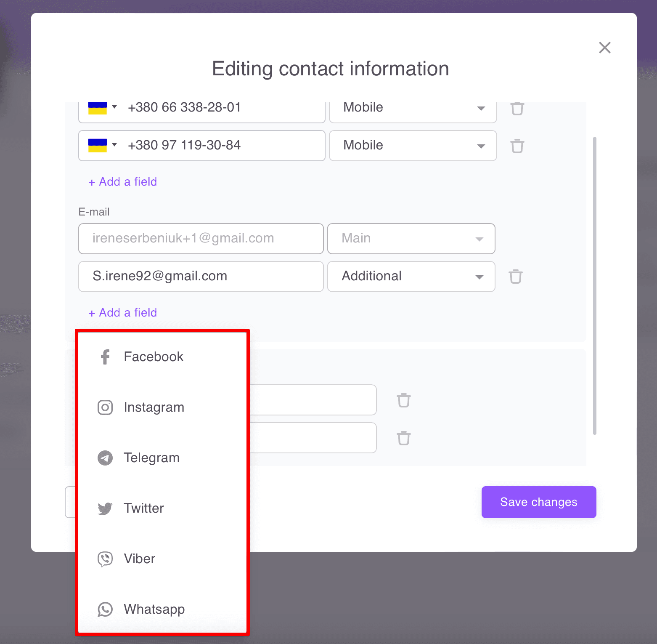Open the Mobile type dropdown for +380 97

point(413,146)
